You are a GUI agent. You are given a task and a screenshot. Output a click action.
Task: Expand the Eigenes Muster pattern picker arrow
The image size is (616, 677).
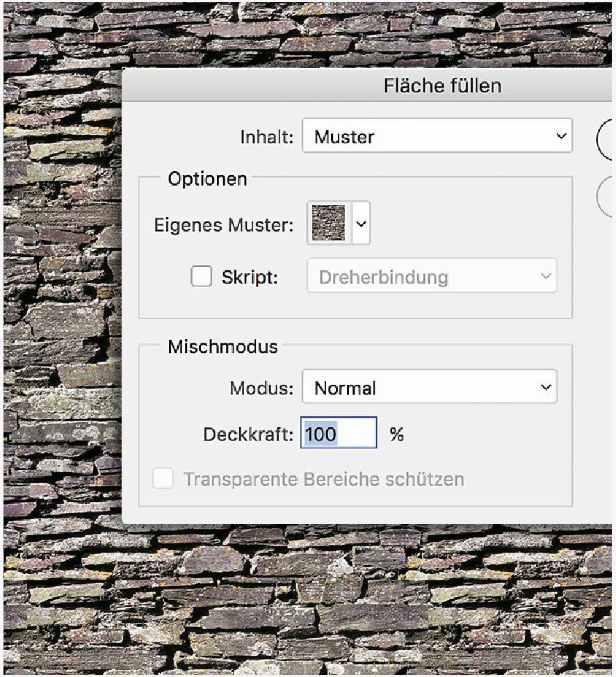[x=361, y=224]
